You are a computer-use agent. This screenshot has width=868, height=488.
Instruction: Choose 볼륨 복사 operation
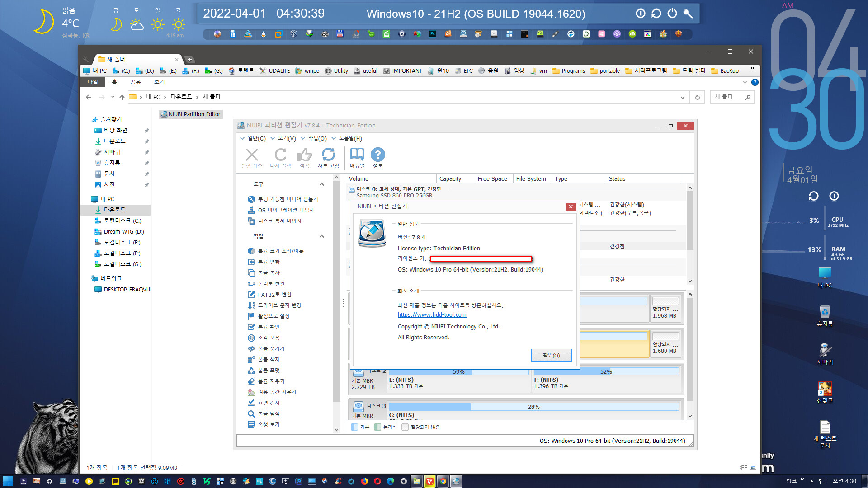click(264, 273)
